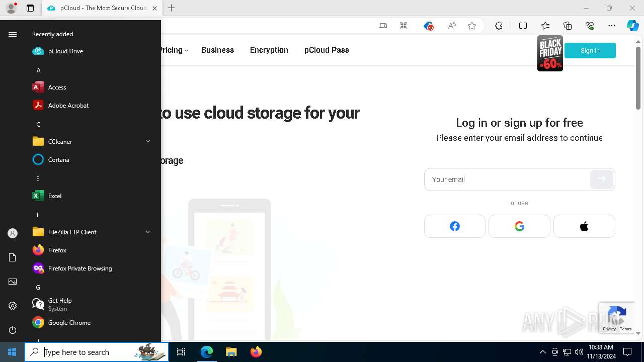Show the clock and calendar flyout
644x362 pixels.
tap(601, 352)
